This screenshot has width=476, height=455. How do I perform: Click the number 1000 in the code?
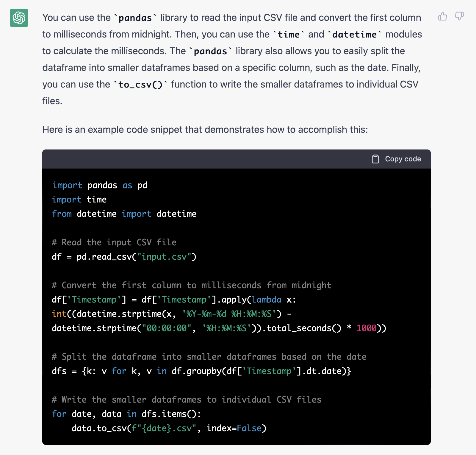coord(367,328)
